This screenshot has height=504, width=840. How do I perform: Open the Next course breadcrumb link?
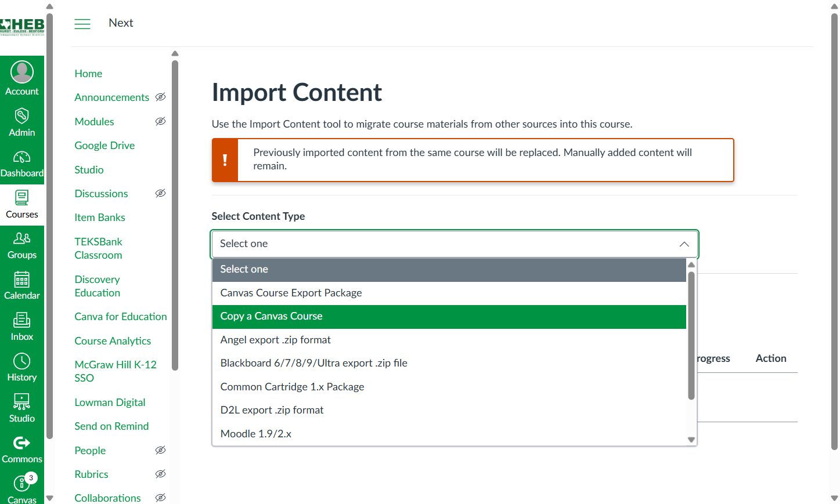121,23
